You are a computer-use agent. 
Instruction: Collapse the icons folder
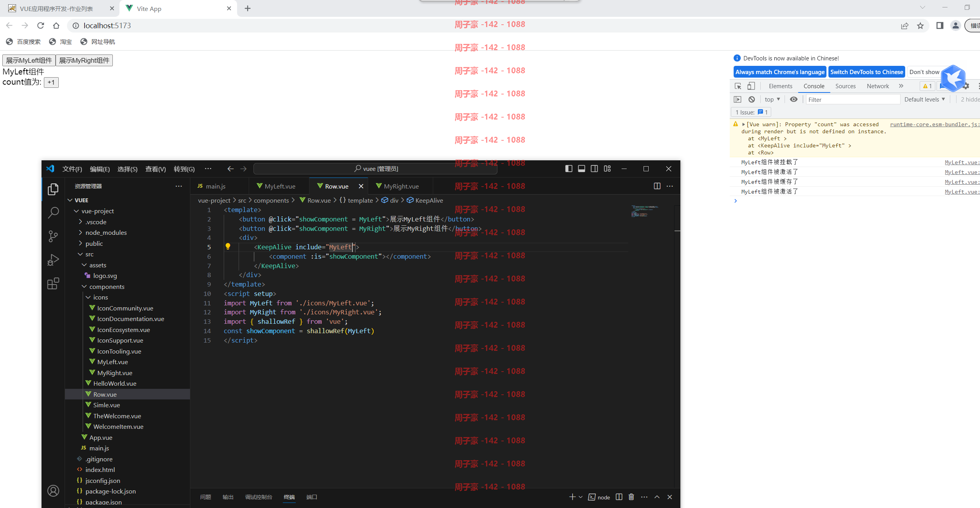point(88,298)
